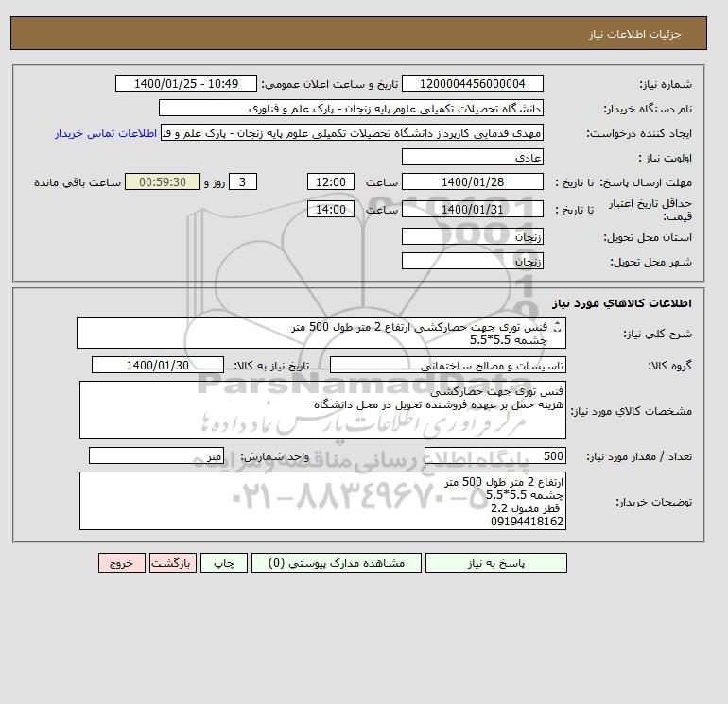Click the remaining days field '3'
The height and width of the screenshot is (704, 728).
coord(242,182)
